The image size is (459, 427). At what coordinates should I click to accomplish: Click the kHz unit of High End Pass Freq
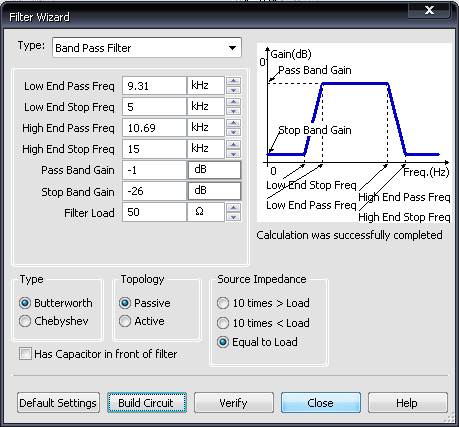click(206, 128)
